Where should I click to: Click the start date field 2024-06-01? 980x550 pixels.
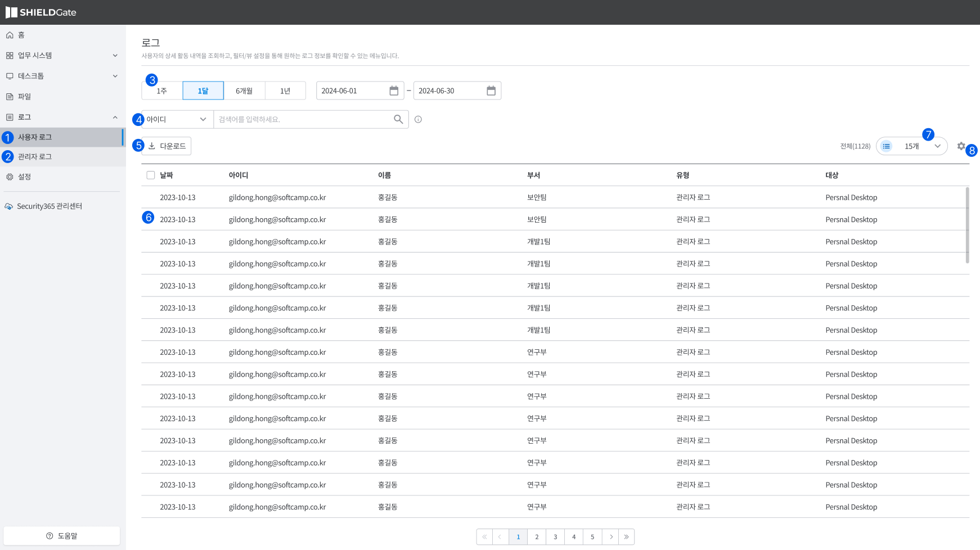pos(360,91)
